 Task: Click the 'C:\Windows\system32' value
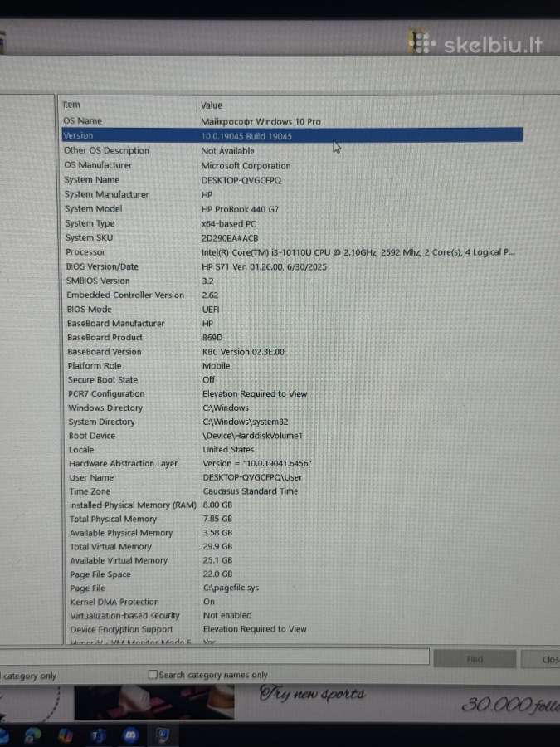tap(246, 422)
